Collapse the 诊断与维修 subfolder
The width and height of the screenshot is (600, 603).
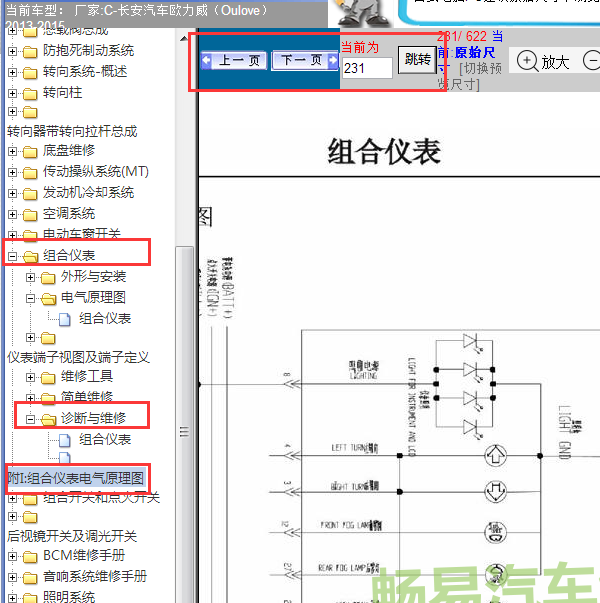pyautogui.click(x=30, y=419)
